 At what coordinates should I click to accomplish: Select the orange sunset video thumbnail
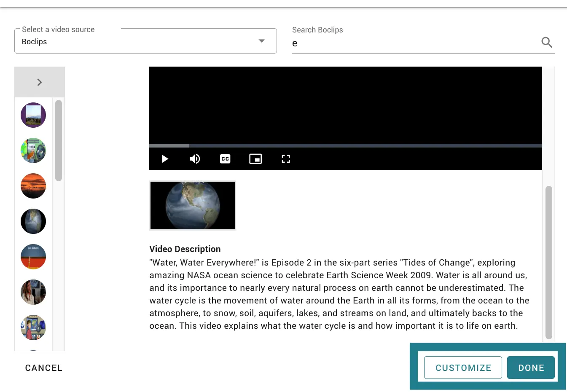coord(33,186)
